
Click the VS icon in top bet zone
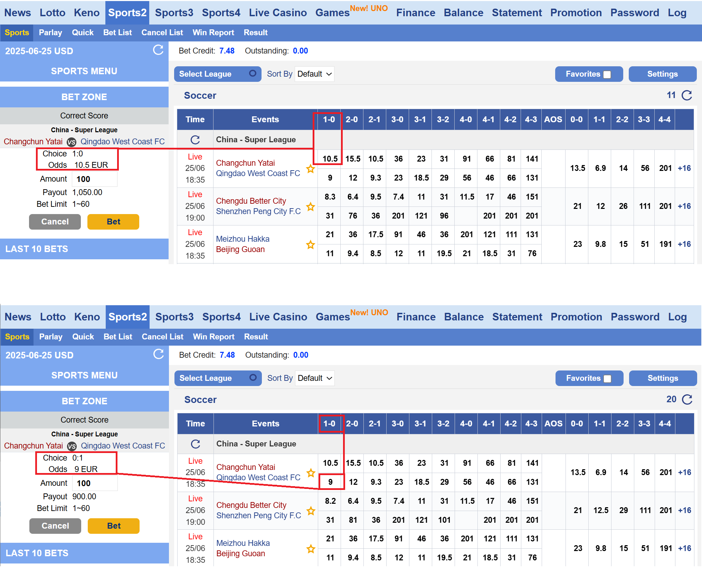[72, 142]
